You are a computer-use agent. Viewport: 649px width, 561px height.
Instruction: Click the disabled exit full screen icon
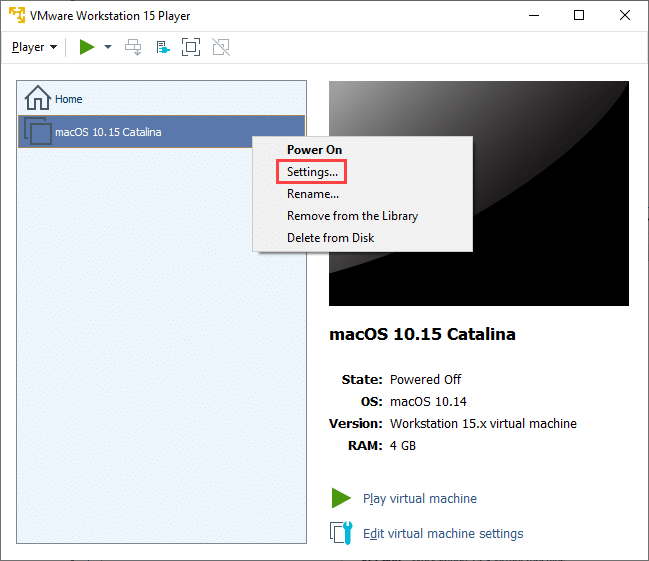(x=221, y=47)
